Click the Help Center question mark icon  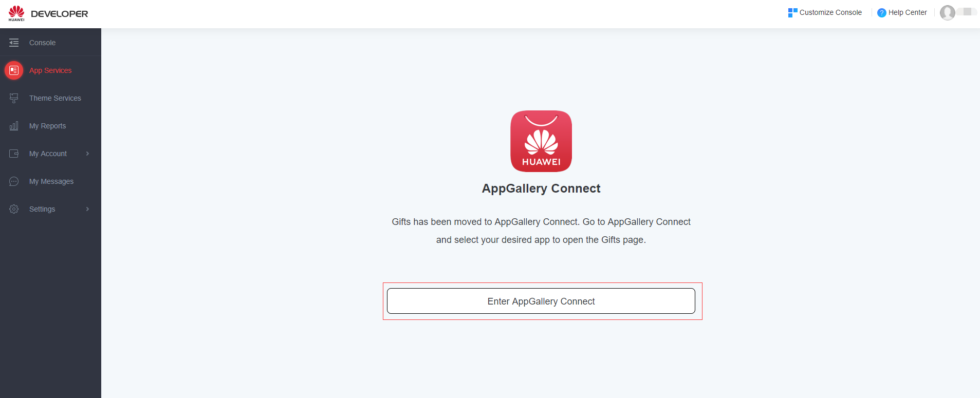point(881,13)
